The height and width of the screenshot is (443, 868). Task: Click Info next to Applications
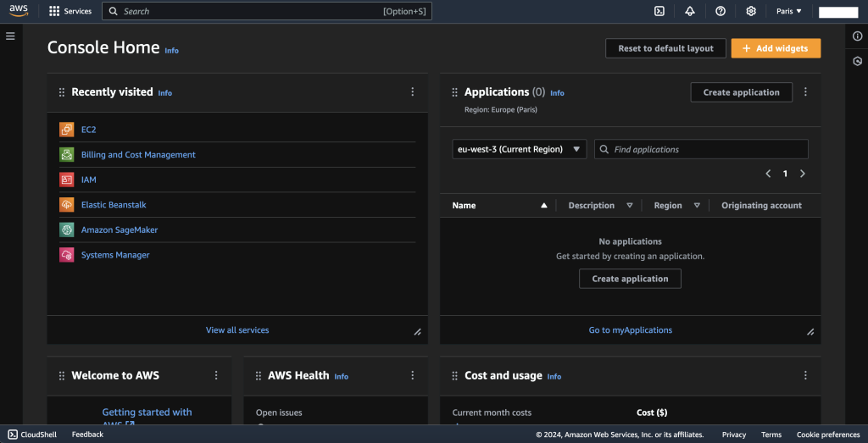click(x=558, y=93)
